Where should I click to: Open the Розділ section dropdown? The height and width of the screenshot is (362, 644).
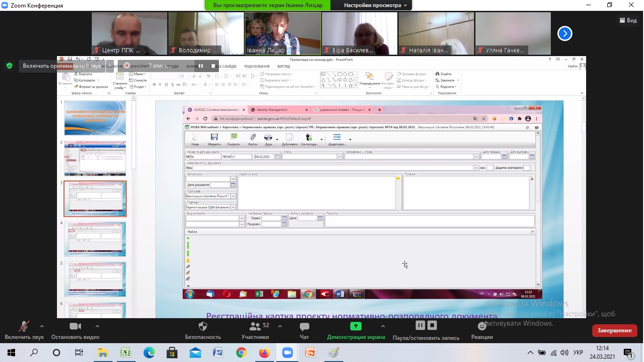pyautogui.click(x=138, y=87)
